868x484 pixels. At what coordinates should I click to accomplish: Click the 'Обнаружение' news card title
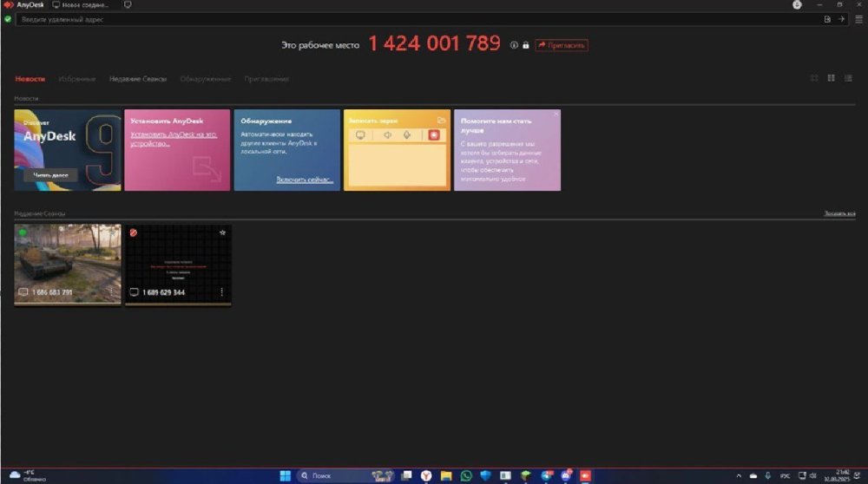pyautogui.click(x=266, y=121)
